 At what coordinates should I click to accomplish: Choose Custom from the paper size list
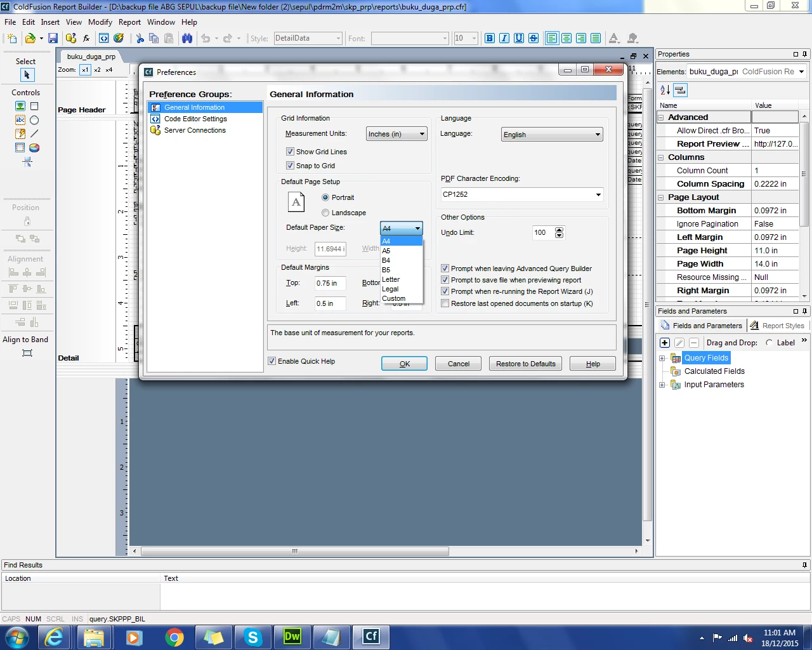402,298
